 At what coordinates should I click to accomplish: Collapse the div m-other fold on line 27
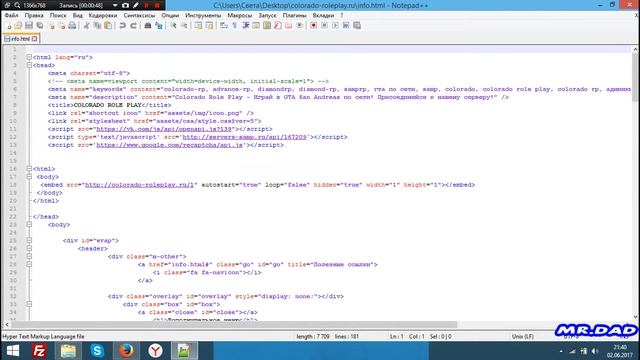click(x=29, y=256)
